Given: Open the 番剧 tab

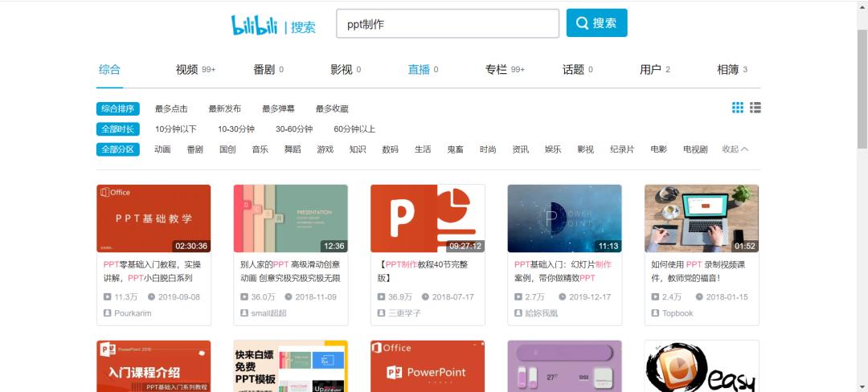Looking at the screenshot, I should [268, 70].
